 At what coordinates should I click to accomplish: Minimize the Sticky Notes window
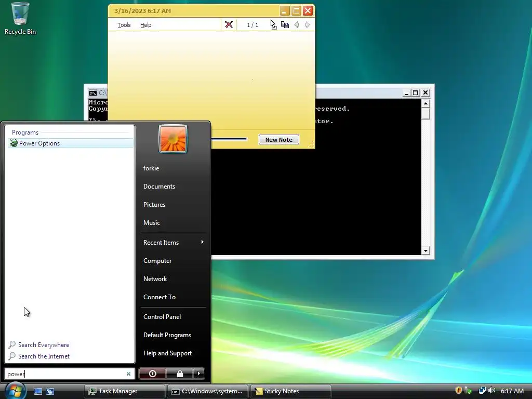[x=285, y=11]
